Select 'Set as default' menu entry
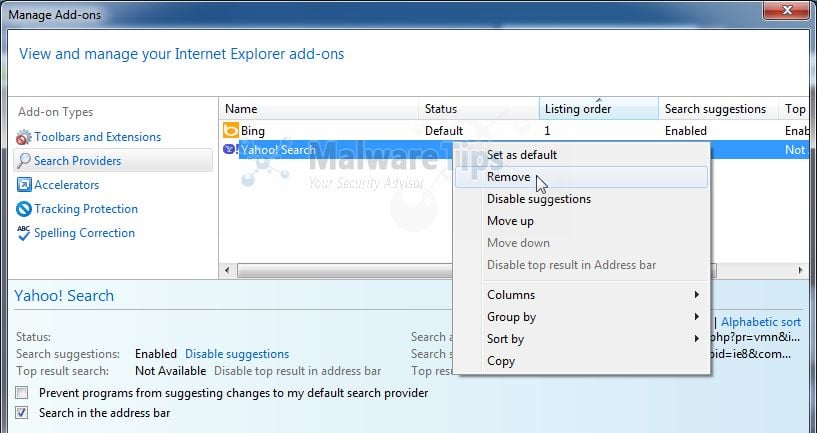This screenshot has width=817, height=433. (x=521, y=155)
